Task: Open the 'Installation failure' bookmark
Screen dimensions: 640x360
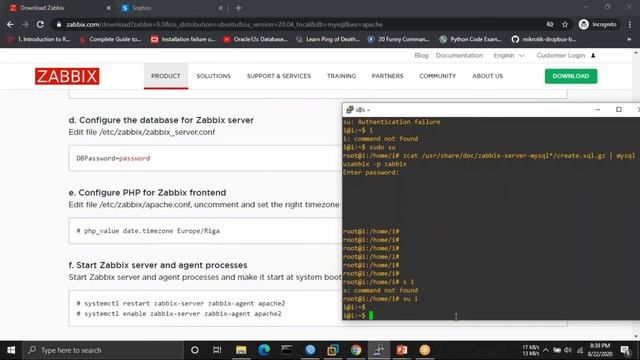Action: click(183, 39)
